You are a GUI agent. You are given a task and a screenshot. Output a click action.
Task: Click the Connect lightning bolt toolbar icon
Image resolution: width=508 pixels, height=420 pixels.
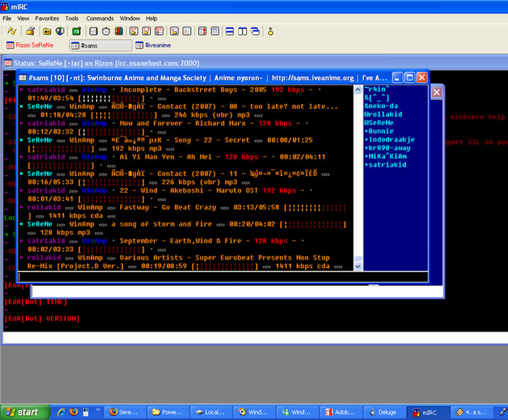tap(12, 31)
